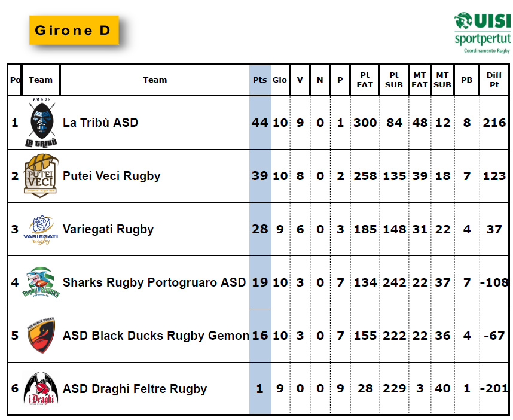Select the -201 point difference cell
This screenshot has height=420, width=513.
click(x=494, y=388)
